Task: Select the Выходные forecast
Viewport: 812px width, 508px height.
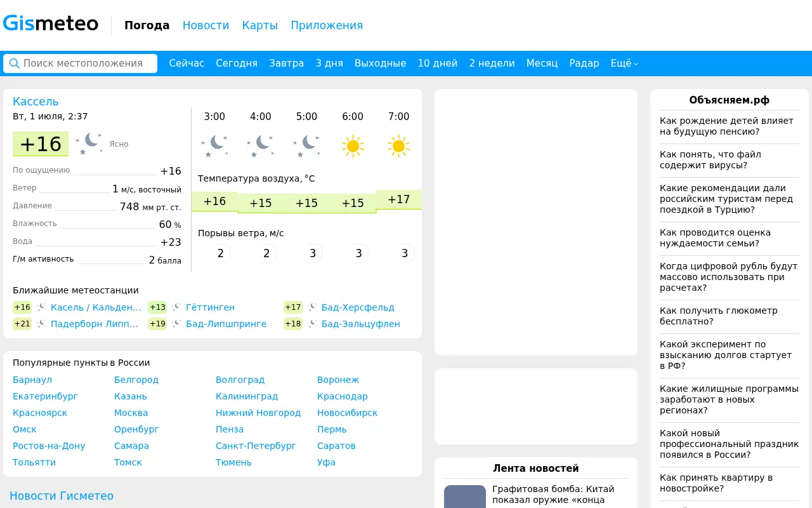Action: pos(380,63)
